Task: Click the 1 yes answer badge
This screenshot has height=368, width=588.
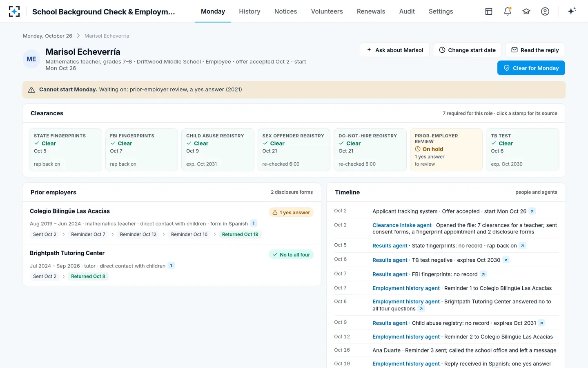Action: [x=291, y=213]
